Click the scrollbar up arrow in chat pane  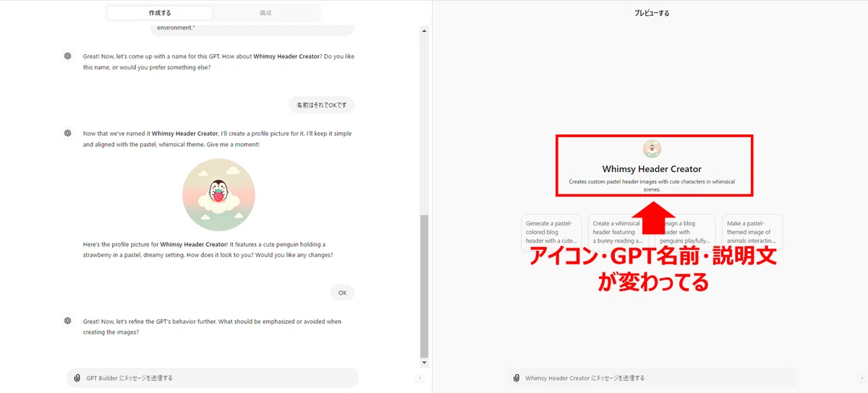point(425,31)
